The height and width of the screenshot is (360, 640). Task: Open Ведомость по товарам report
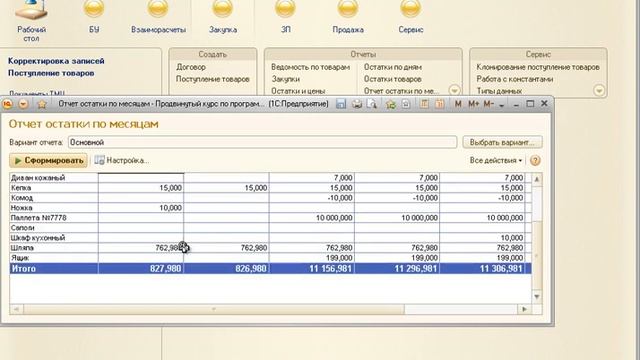pos(311,67)
